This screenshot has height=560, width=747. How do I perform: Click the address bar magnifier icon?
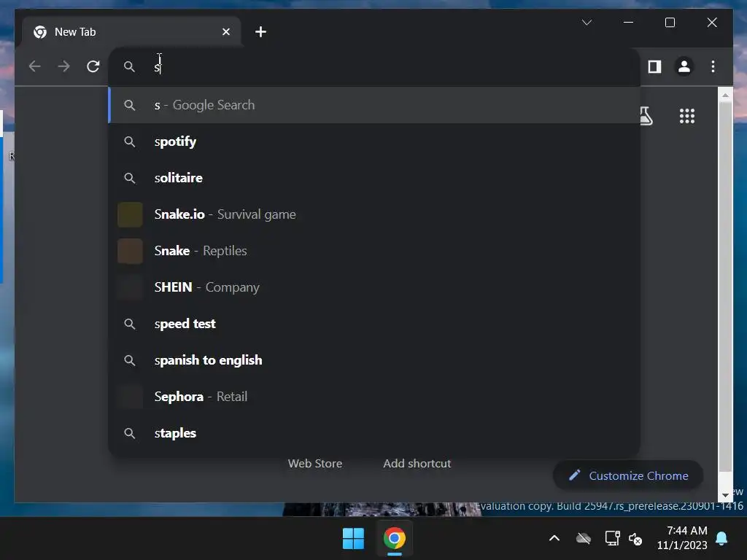click(129, 66)
